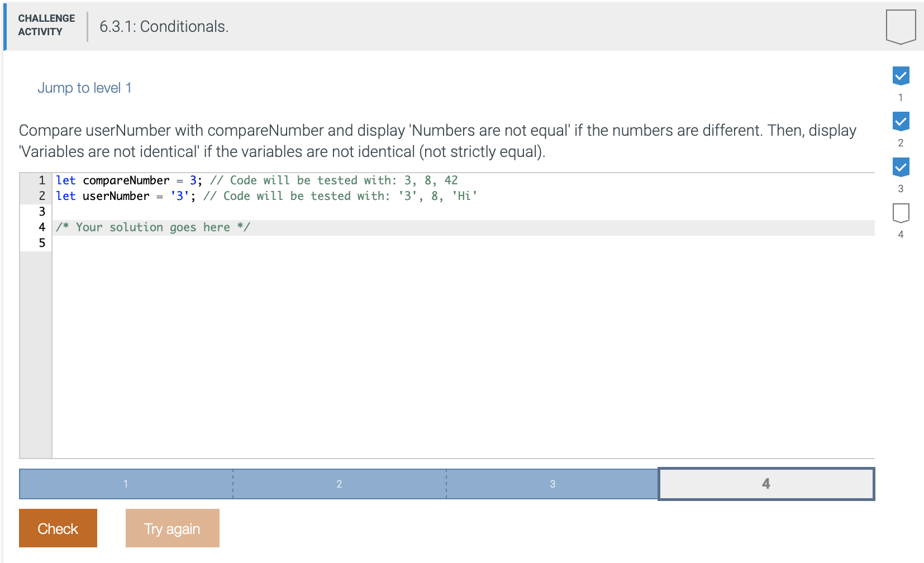
Task: Click the activity completion shield at top right
Action: pyautogui.click(x=900, y=26)
